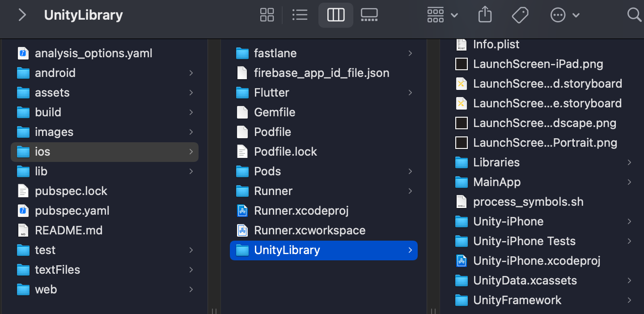The height and width of the screenshot is (314, 644).
Task: Select LaunchScree…dscape.png file
Action: point(543,123)
